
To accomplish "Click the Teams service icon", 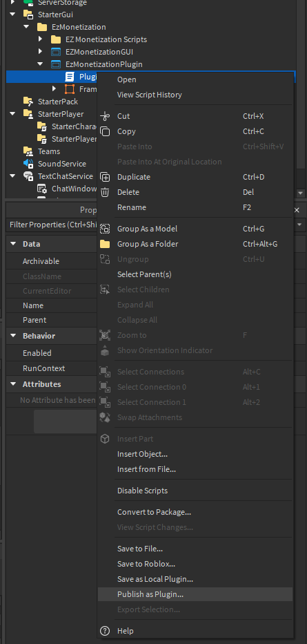I will (x=28, y=151).
